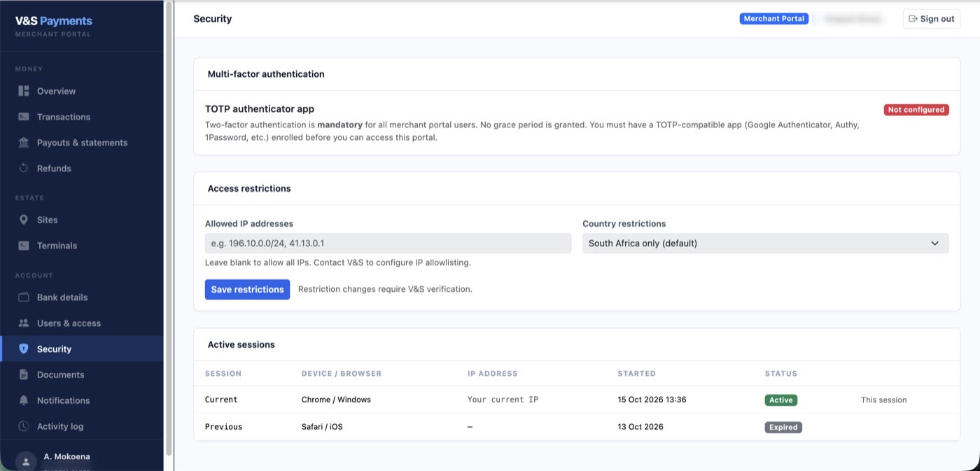Click the '15 Oct 2026 13:36' started time
The image size is (980, 471).
[x=652, y=400]
